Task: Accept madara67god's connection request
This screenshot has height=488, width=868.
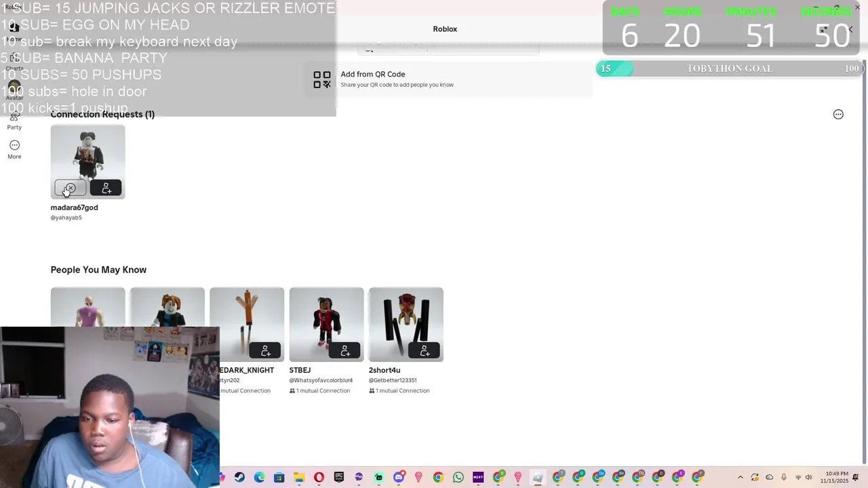Action: tap(106, 188)
